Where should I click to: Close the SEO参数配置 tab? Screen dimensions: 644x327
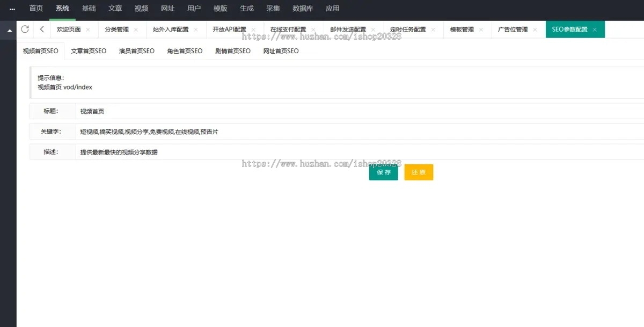[x=595, y=30]
